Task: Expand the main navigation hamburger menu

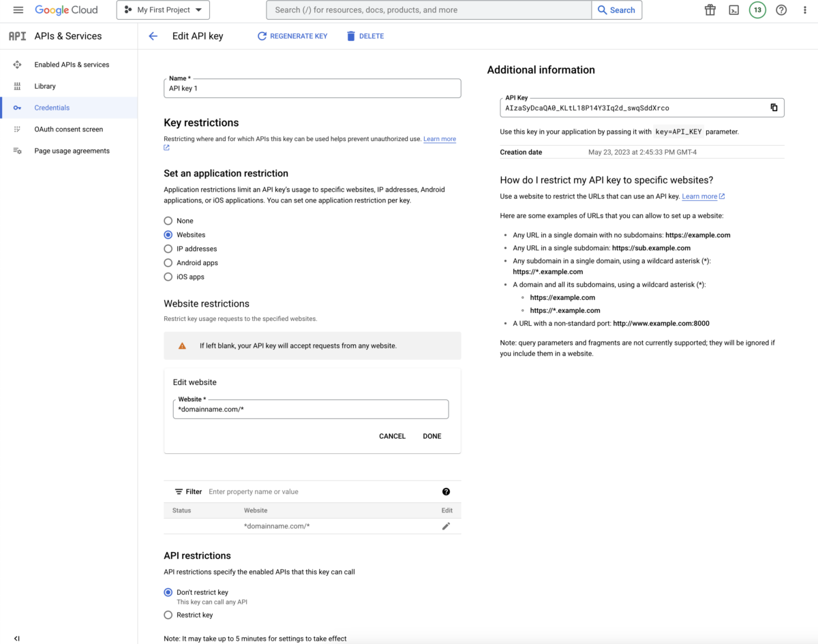Action: pos(18,10)
